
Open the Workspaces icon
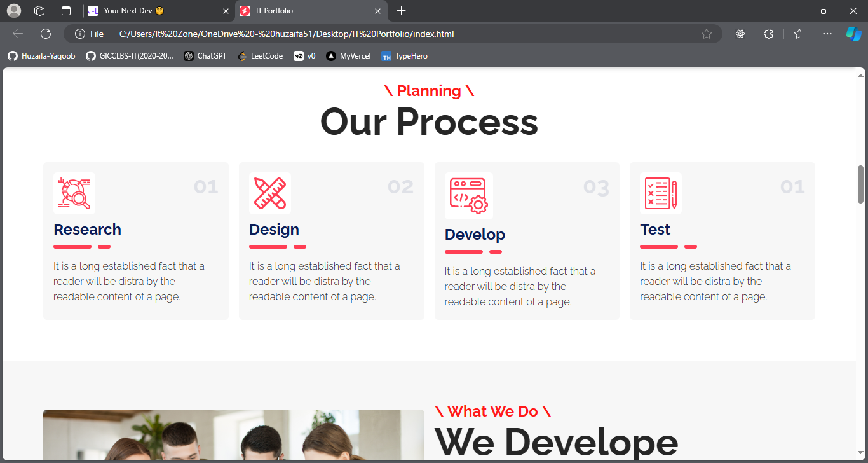(39, 11)
